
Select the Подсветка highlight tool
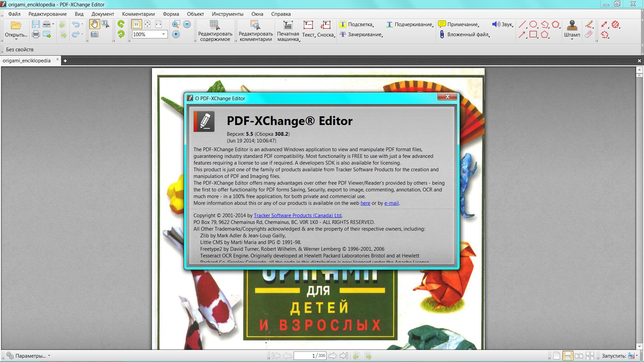[x=357, y=24]
